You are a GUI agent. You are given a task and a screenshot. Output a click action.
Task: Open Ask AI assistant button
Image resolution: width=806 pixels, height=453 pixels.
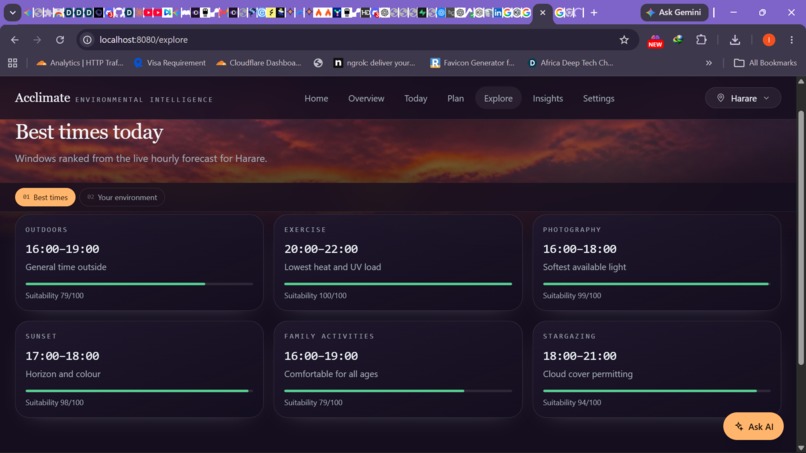tap(753, 426)
